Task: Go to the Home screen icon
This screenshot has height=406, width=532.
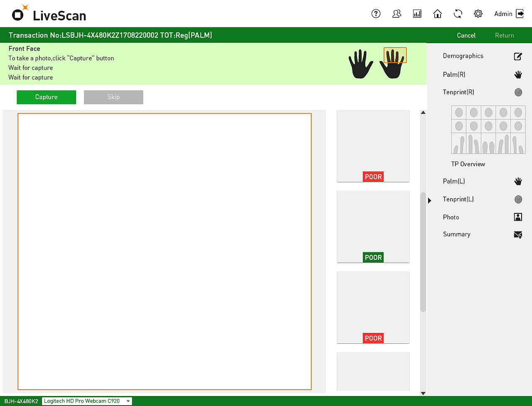Action: (437, 14)
